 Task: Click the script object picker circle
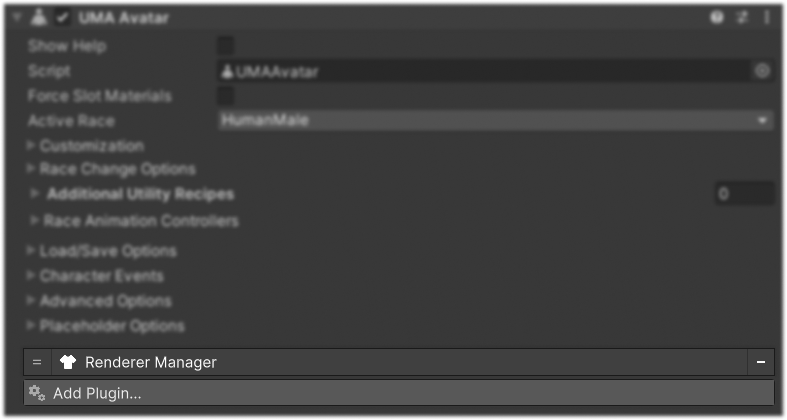(762, 71)
